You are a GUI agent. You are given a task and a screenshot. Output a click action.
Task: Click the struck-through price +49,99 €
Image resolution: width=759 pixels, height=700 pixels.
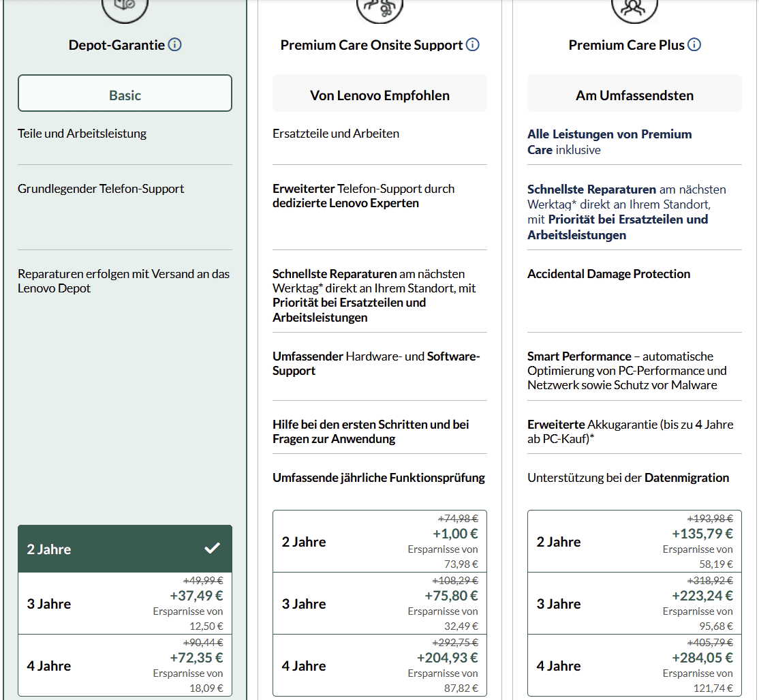pyautogui.click(x=203, y=580)
